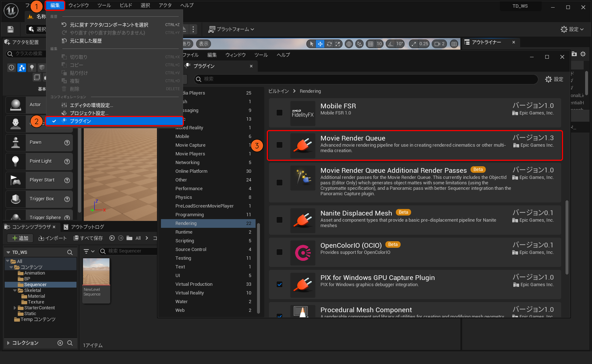Enable the Movie Render Queue plugin checkbox
This screenshot has height=364, width=592.
pyautogui.click(x=280, y=145)
